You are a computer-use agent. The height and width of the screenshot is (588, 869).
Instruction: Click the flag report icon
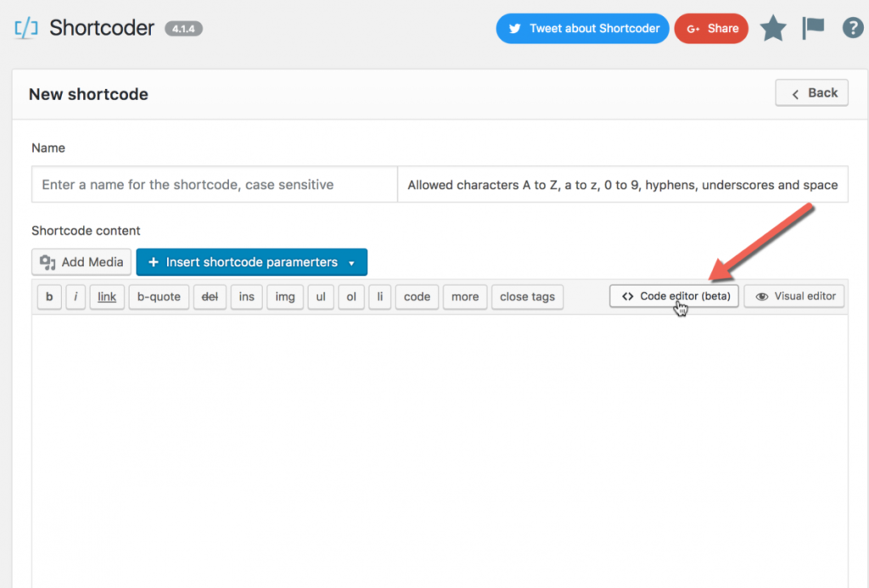[x=812, y=27]
